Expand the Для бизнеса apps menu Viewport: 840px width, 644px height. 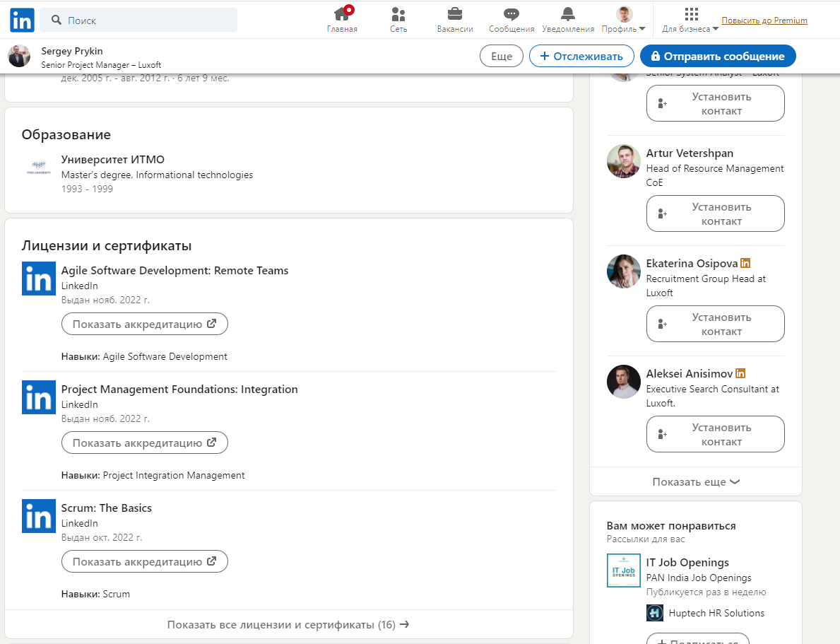(x=690, y=20)
